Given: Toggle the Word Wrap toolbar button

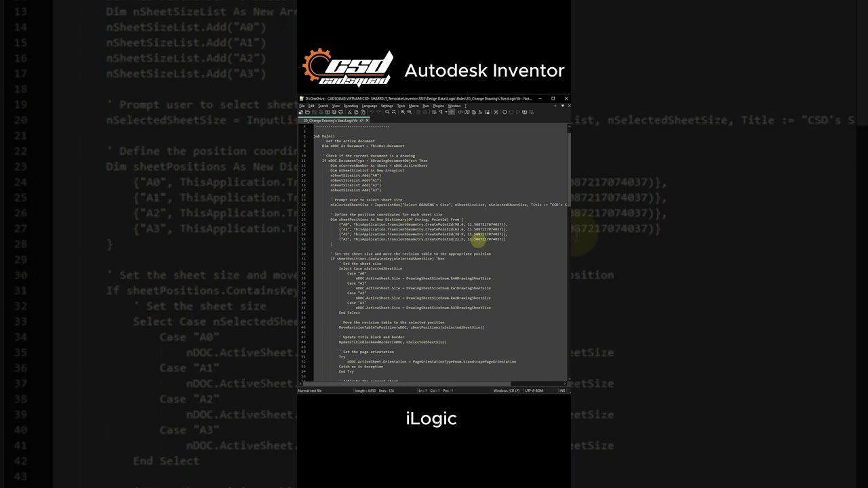Looking at the screenshot, I should point(435,112).
